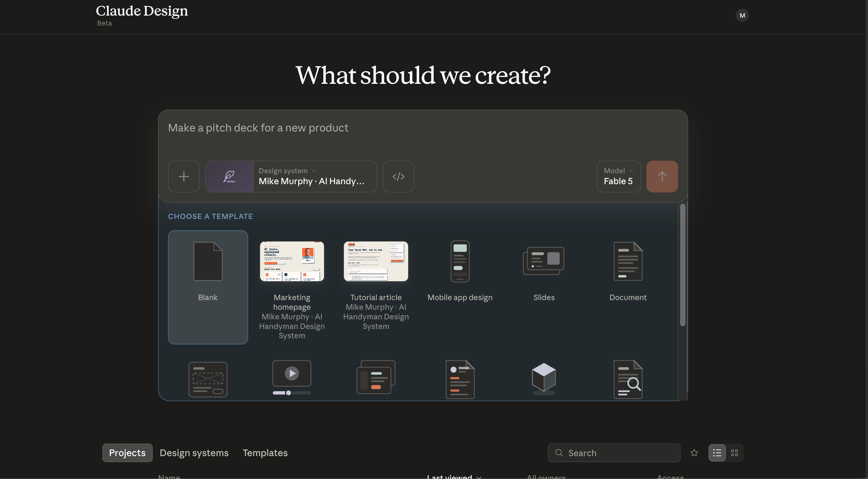The width and height of the screenshot is (868, 479).
Task: Open the Projects tab
Action: [127, 453]
